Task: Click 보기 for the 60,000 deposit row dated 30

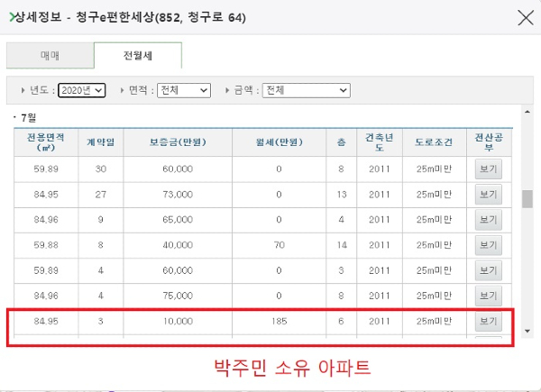Action: 489,169
